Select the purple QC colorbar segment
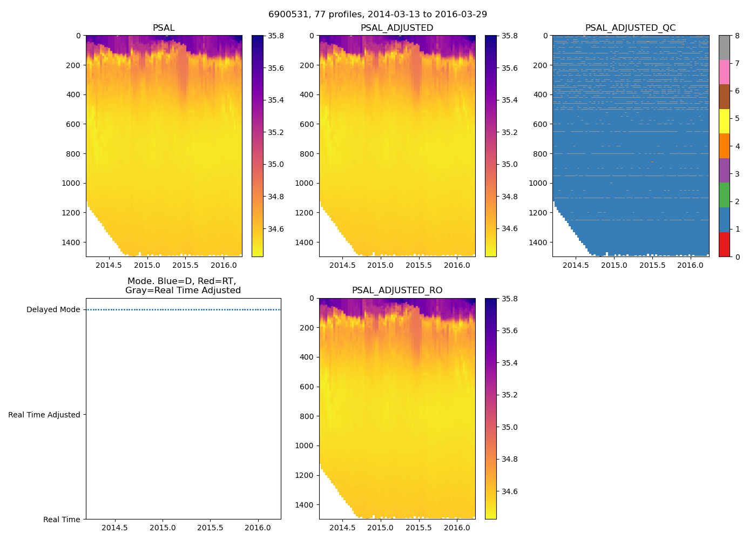This screenshot has height=540, width=756. 724,170
